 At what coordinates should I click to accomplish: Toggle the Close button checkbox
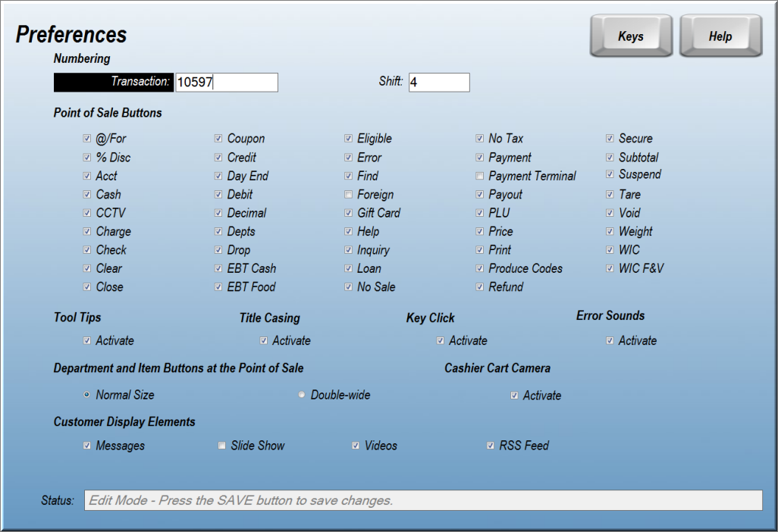pyautogui.click(x=87, y=286)
